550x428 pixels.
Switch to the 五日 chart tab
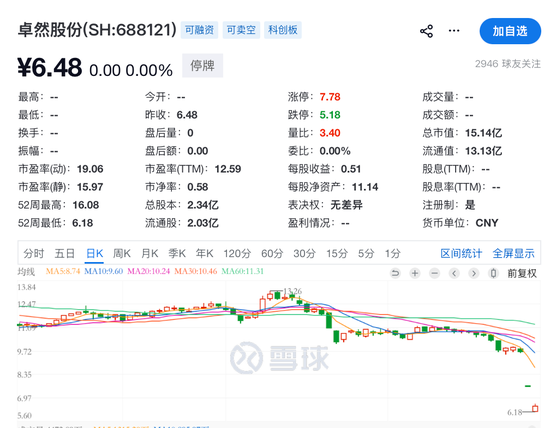[x=65, y=253]
